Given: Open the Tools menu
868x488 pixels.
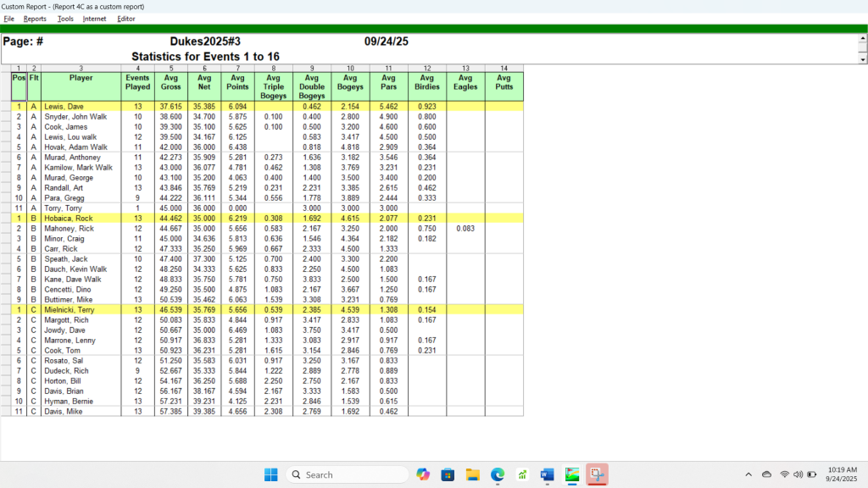Looking at the screenshot, I should coord(65,19).
